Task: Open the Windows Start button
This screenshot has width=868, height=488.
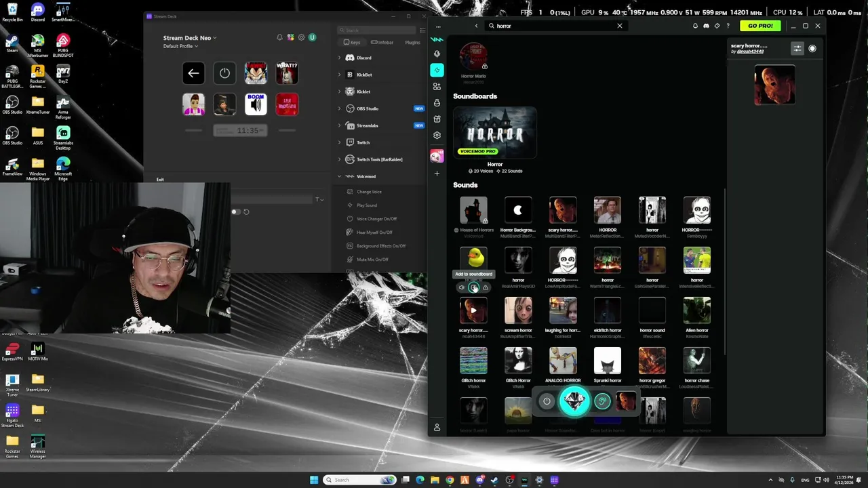Action: 314,480
